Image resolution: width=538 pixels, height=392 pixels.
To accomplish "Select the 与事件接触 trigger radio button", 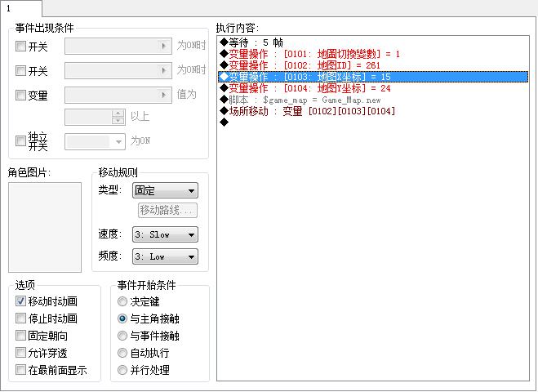I will [122, 336].
